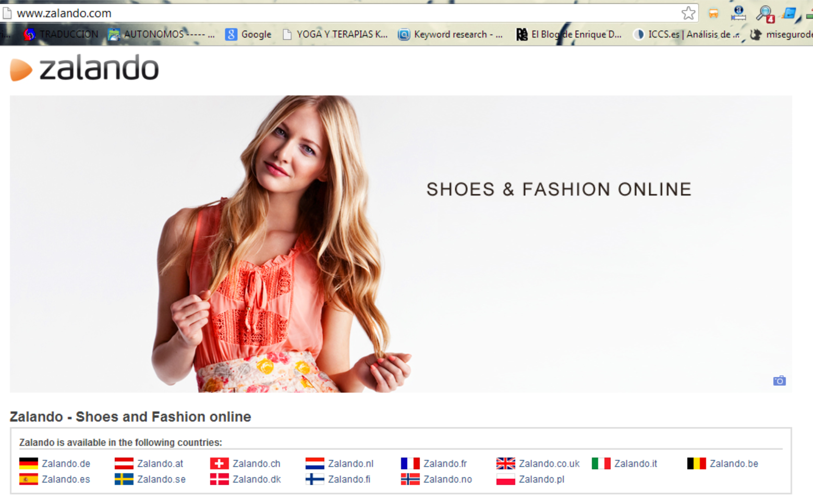Open the YOGA Y TERAPIAS bookmark

[x=335, y=34]
